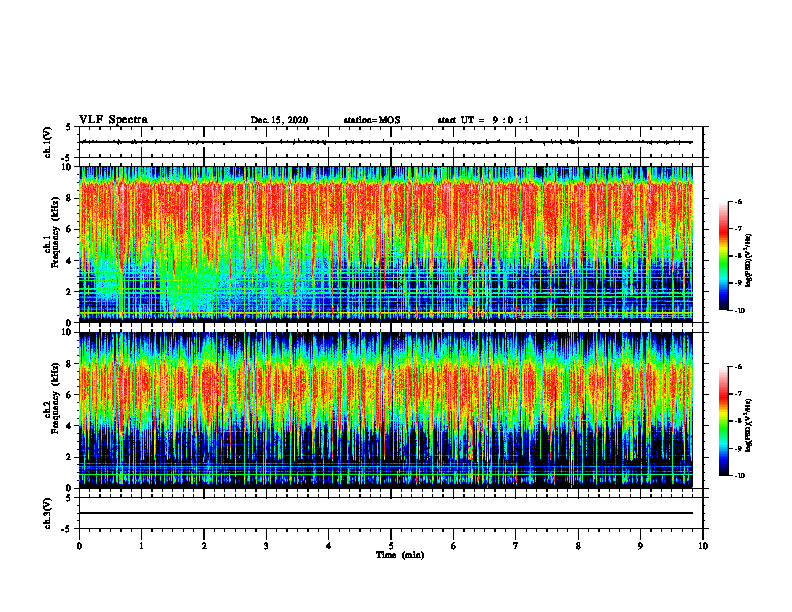Click the "-8" tick on ch.1 colorbar
The height and width of the screenshot is (612, 792).
click(739, 256)
